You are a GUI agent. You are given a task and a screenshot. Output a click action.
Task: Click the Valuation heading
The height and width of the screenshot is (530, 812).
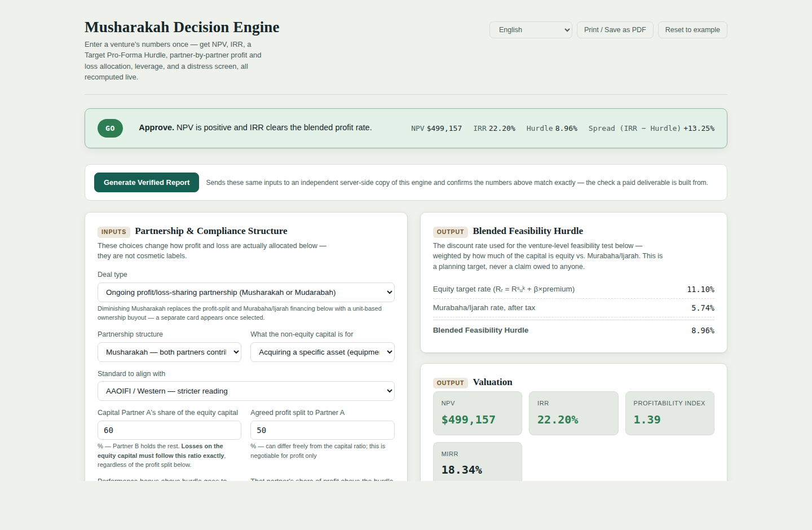492,382
